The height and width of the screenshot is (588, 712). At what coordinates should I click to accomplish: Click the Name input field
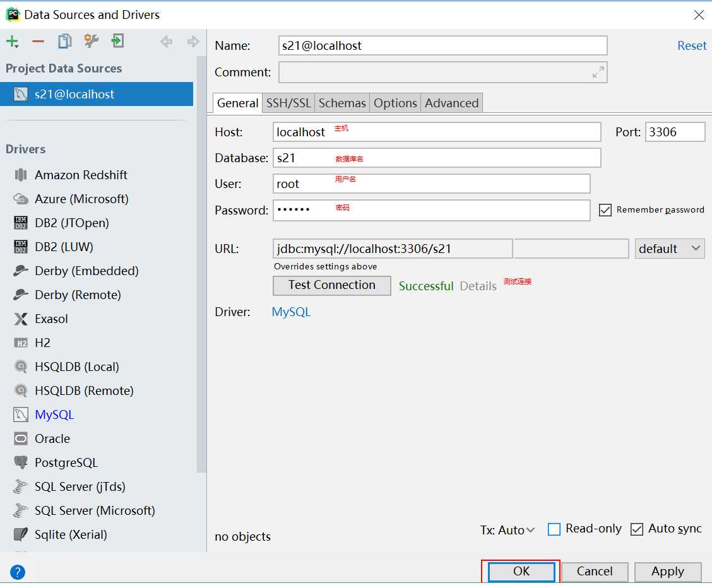(x=442, y=45)
